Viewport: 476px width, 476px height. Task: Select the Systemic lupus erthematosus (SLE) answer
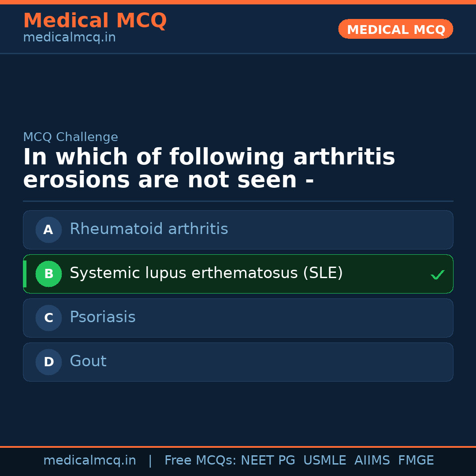click(x=206, y=273)
